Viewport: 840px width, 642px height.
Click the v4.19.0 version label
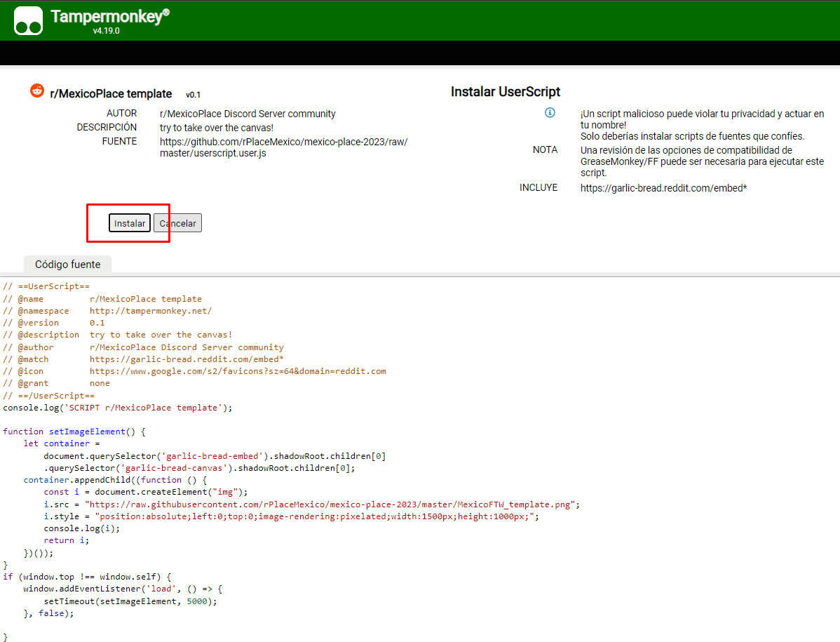click(106, 31)
